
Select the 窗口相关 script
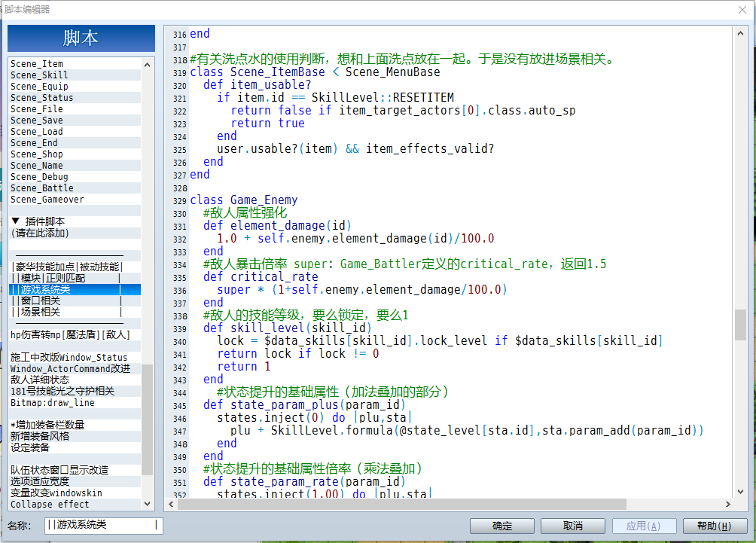click(75, 300)
